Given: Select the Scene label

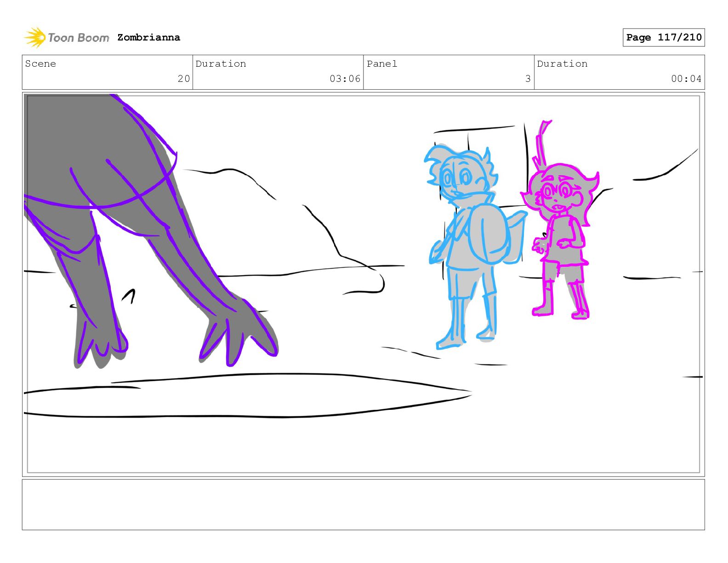Looking at the screenshot, I should 40,63.
